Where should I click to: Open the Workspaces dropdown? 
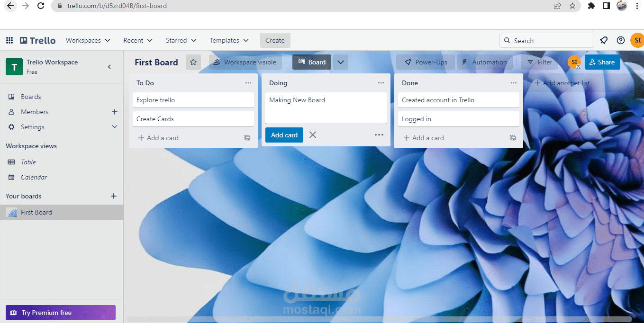(88, 40)
